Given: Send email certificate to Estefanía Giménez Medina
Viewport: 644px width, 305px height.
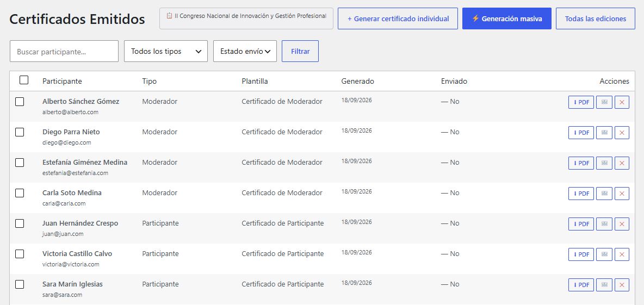Looking at the screenshot, I should [604, 163].
